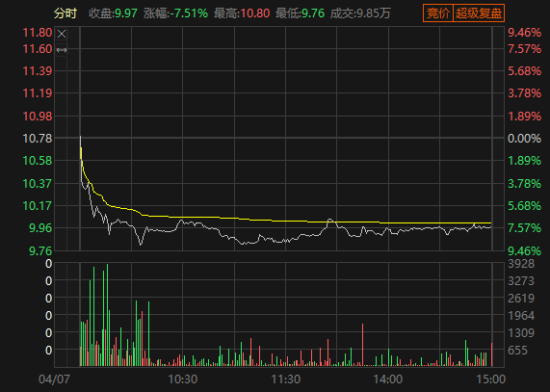Click the 成交:9.85万 volume readout

point(360,13)
